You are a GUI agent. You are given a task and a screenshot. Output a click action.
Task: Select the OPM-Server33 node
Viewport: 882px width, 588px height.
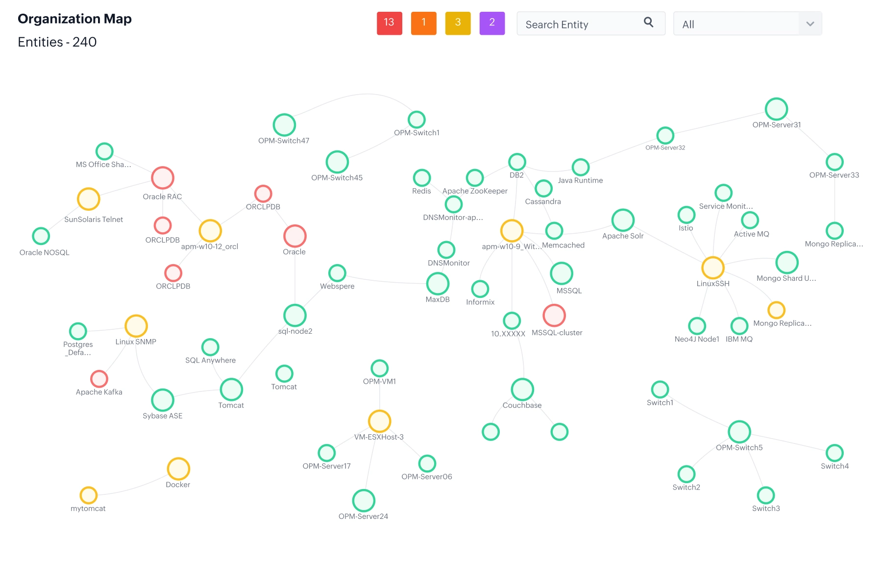tap(834, 162)
